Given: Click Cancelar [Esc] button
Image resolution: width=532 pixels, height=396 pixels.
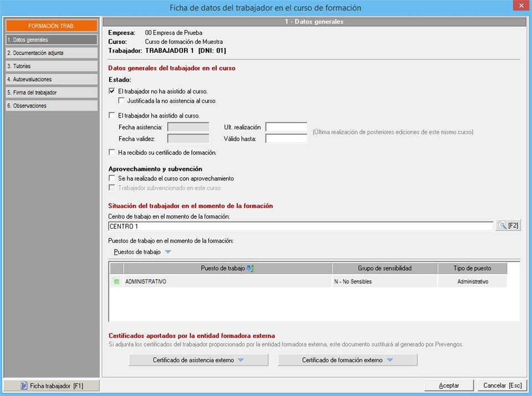Looking at the screenshot, I should click(x=503, y=385).
